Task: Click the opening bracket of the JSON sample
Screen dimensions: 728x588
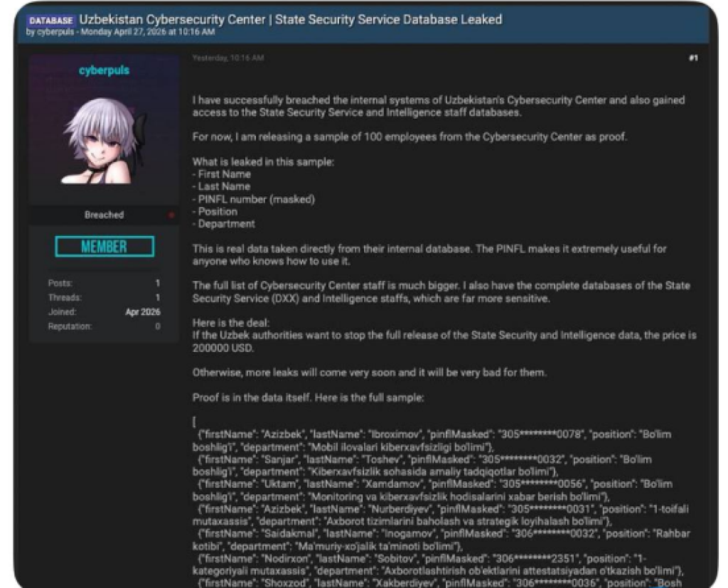Action: 194,422
